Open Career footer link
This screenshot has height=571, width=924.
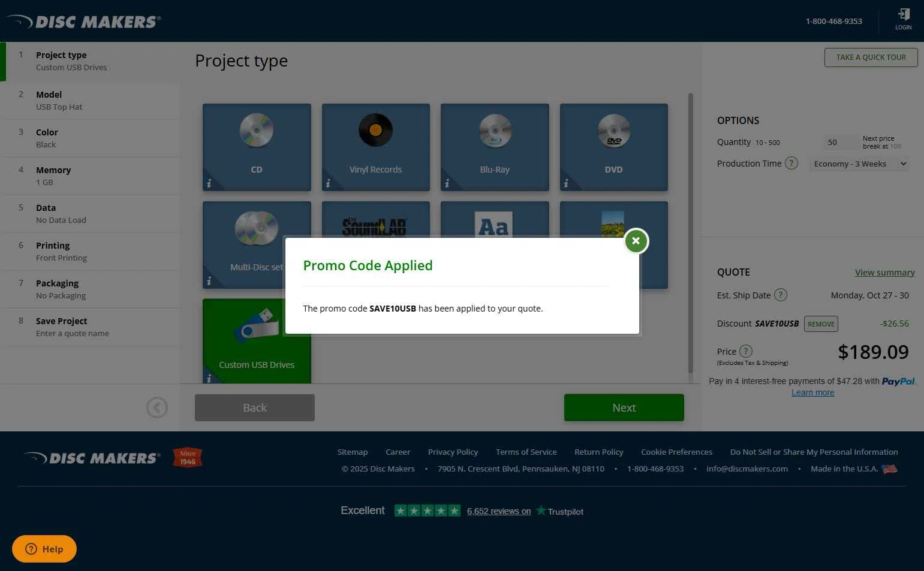point(398,452)
